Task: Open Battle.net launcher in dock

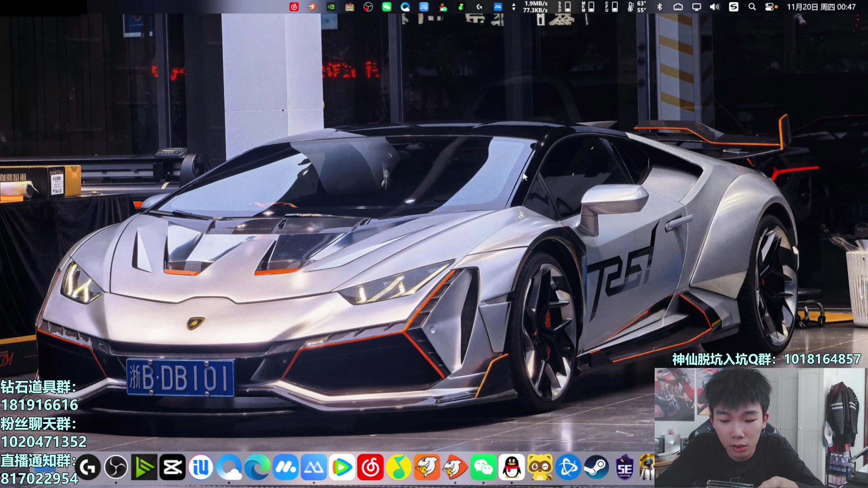Action: pyautogui.click(x=568, y=467)
